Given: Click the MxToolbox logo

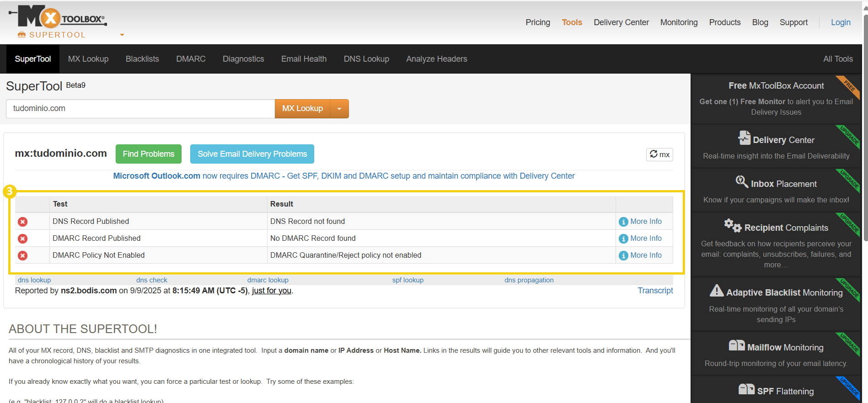Looking at the screenshot, I should tap(58, 18).
